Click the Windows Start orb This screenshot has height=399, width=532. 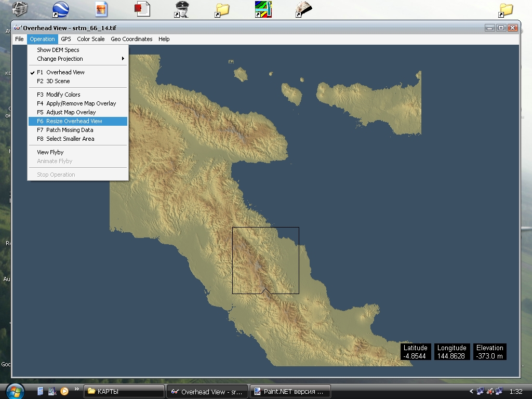point(15,391)
